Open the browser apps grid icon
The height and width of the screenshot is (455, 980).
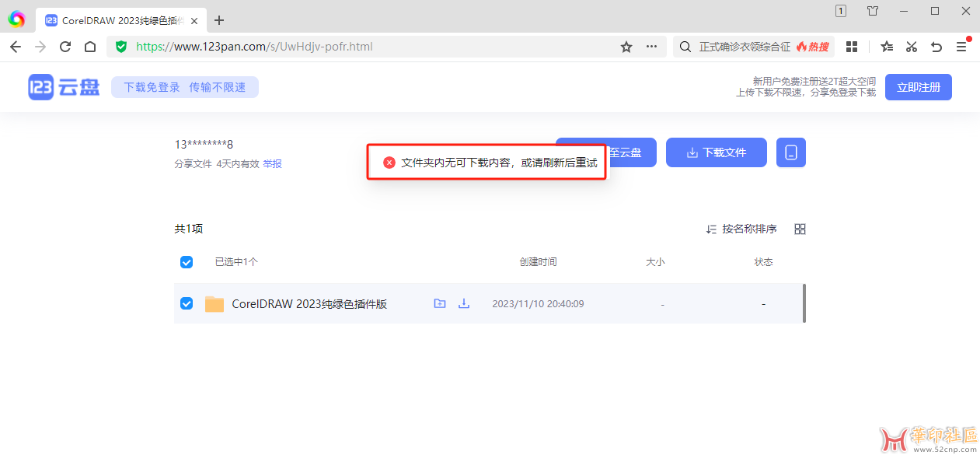point(852,47)
